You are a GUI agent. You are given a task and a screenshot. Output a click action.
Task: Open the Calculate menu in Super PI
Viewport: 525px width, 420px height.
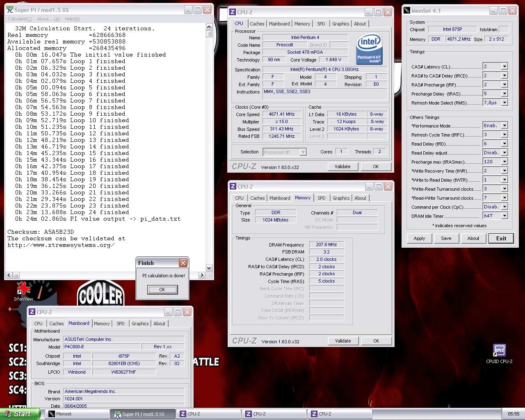click(x=20, y=19)
